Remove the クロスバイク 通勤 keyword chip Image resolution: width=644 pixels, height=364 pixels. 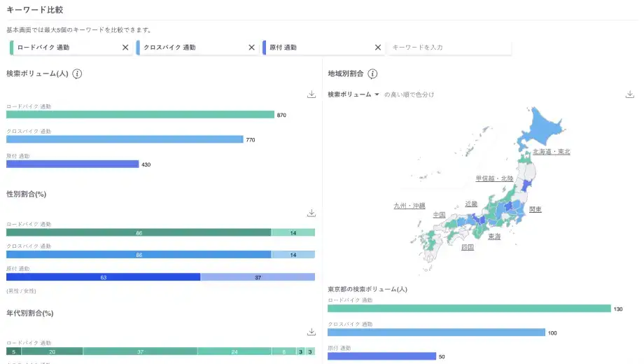pos(252,48)
